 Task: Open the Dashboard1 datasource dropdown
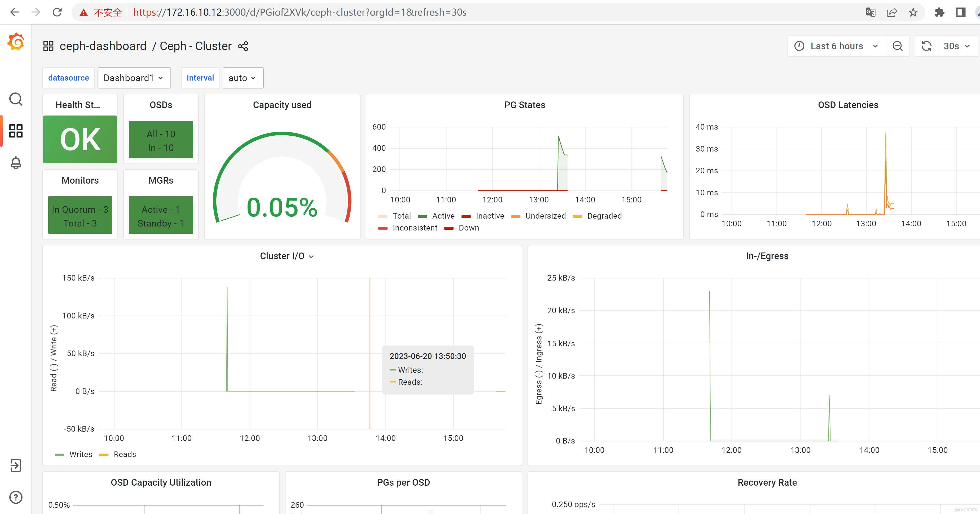click(134, 78)
